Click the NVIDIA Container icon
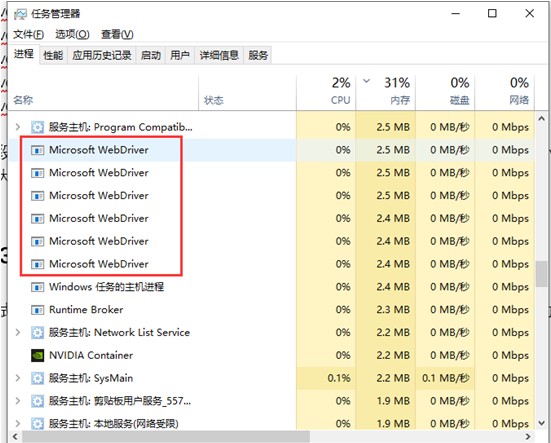This screenshot has height=443, width=551. (37, 356)
